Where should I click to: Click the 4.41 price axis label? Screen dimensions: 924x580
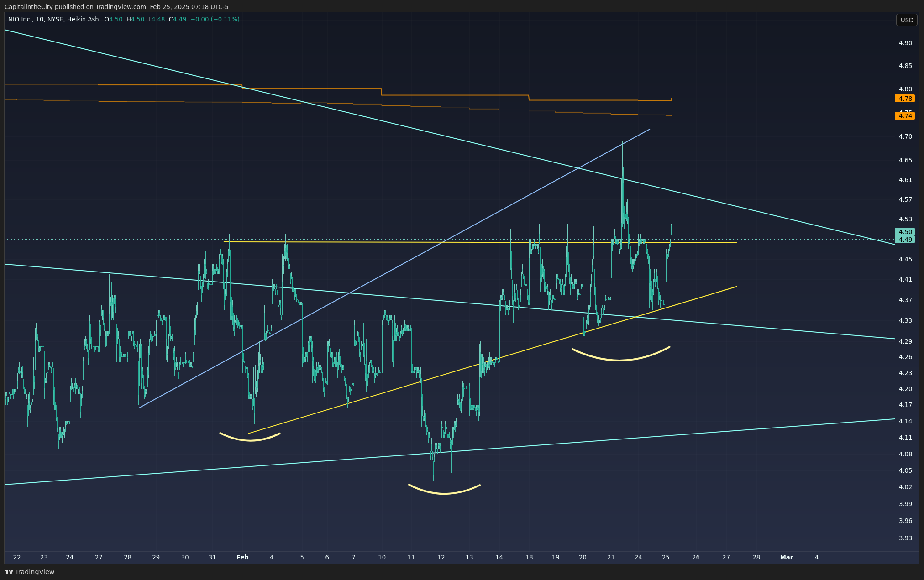905,279
